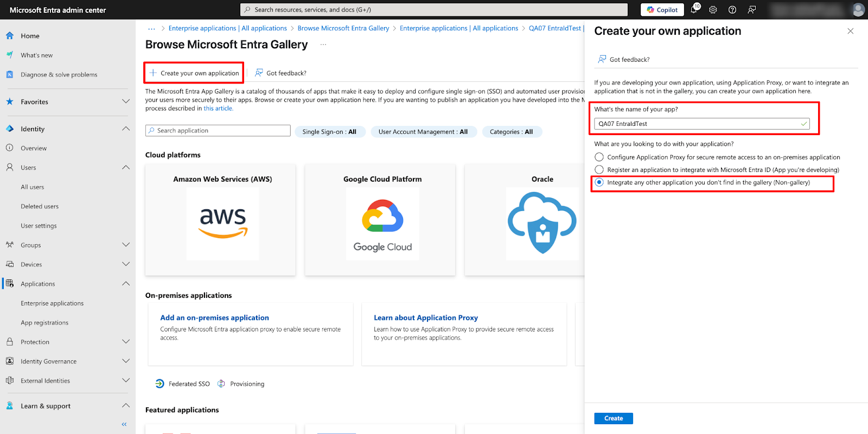Click the breadcrumb ellipsis at the start
The image size is (868, 434).
click(151, 28)
